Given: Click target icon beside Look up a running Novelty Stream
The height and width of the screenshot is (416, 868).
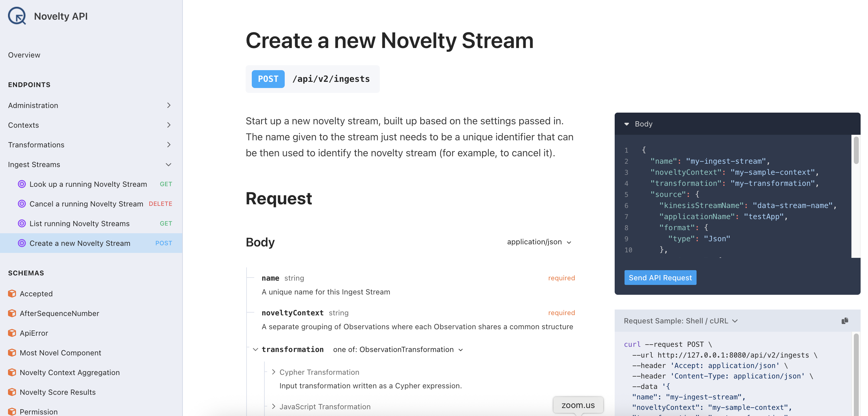Looking at the screenshot, I should pos(22,184).
